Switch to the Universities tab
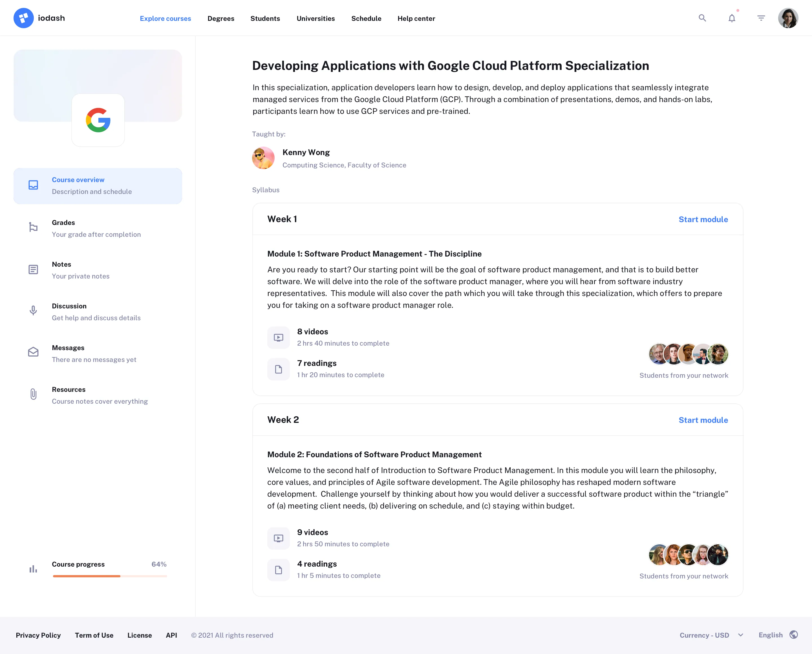The height and width of the screenshot is (654, 812). (316, 18)
